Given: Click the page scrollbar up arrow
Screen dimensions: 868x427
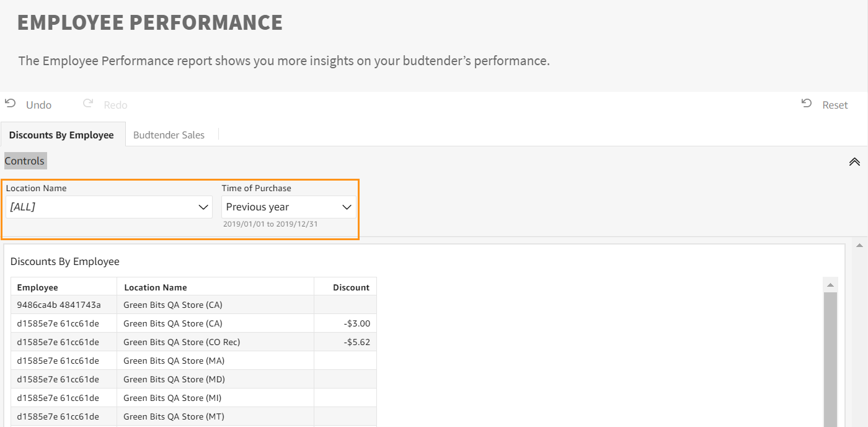Looking at the screenshot, I should point(859,246).
